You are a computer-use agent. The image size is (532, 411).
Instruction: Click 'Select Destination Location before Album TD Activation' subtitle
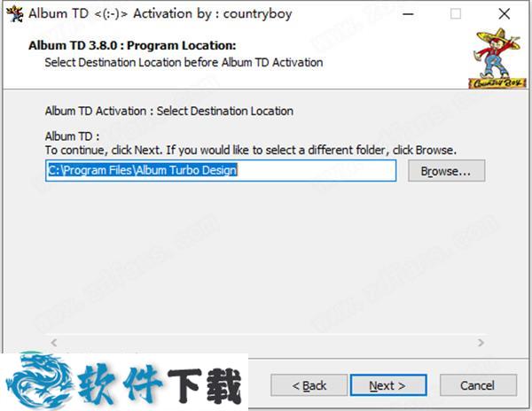tap(184, 62)
